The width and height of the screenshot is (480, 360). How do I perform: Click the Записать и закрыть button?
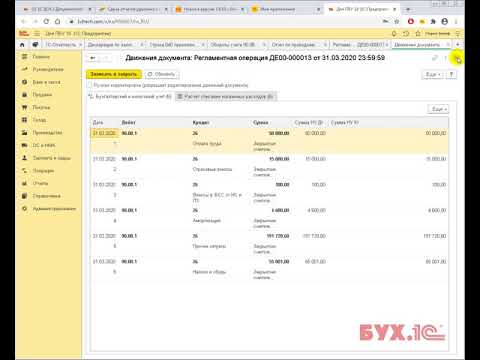click(114, 74)
